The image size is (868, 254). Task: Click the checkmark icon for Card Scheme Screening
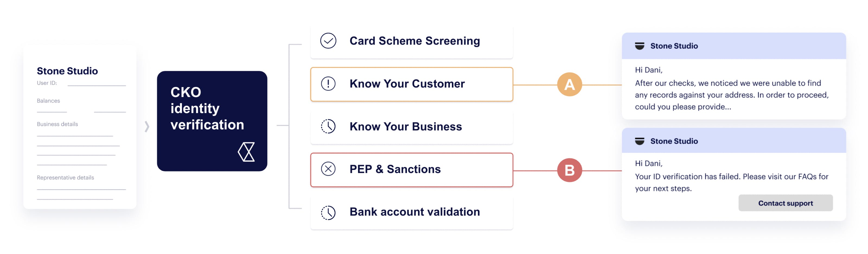pos(328,41)
